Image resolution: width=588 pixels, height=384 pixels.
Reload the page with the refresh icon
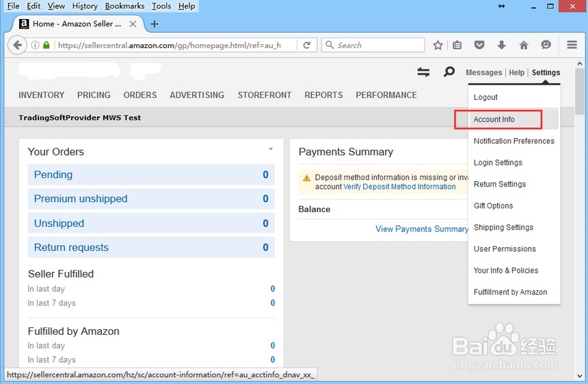click(x=307, y=45)
